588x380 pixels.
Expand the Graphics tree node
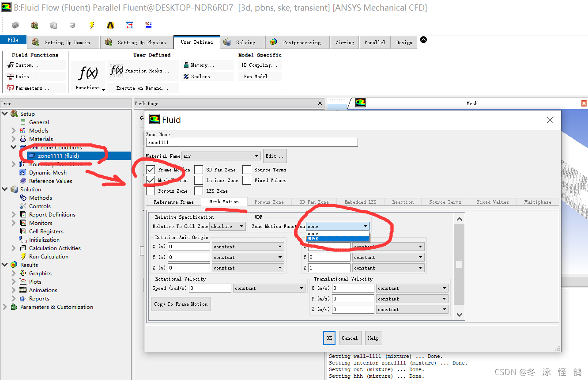13,274
